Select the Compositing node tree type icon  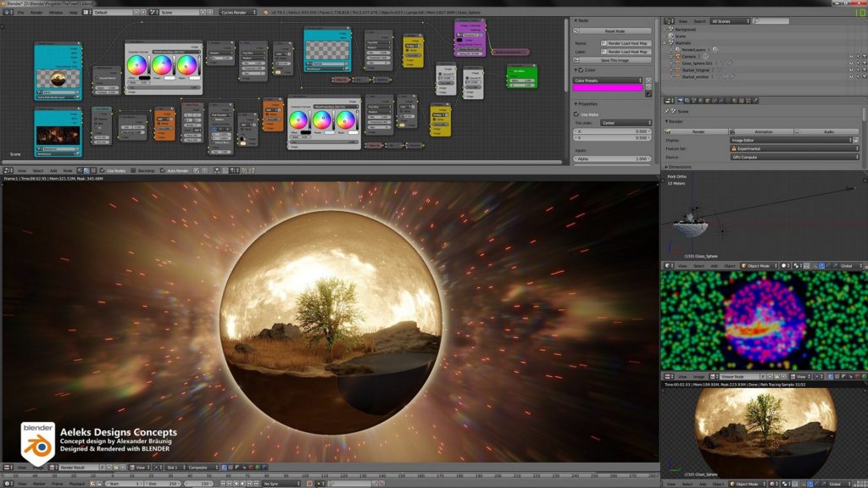tap(86, 170)
